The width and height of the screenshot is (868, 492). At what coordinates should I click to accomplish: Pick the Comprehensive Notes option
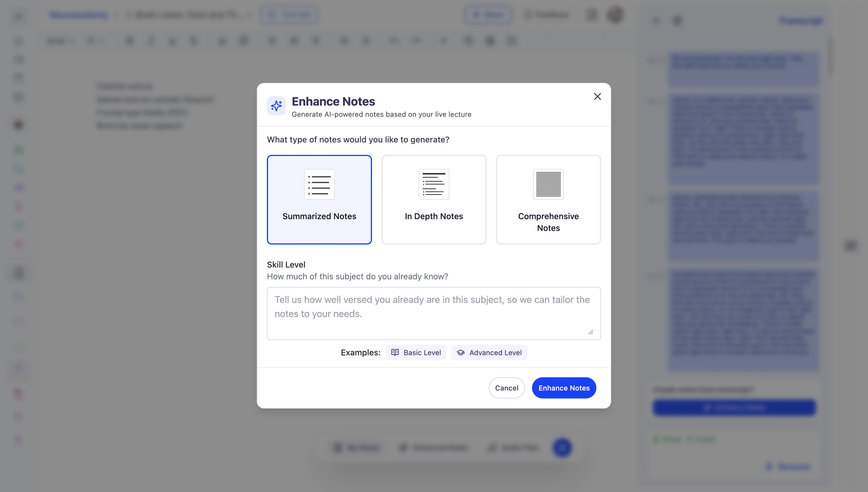point(548,222)
